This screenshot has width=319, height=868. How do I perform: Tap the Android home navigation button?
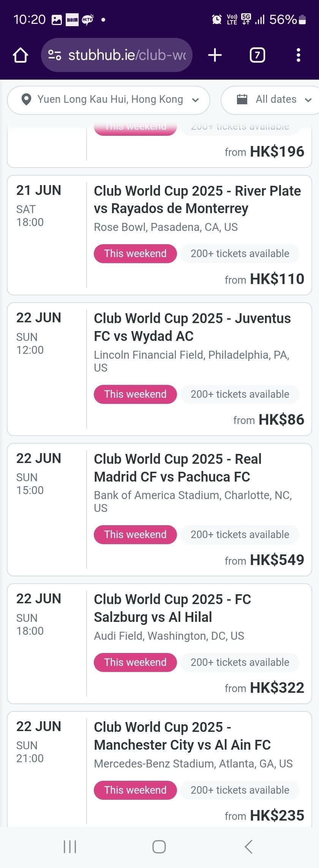click(x=159, y=846)
